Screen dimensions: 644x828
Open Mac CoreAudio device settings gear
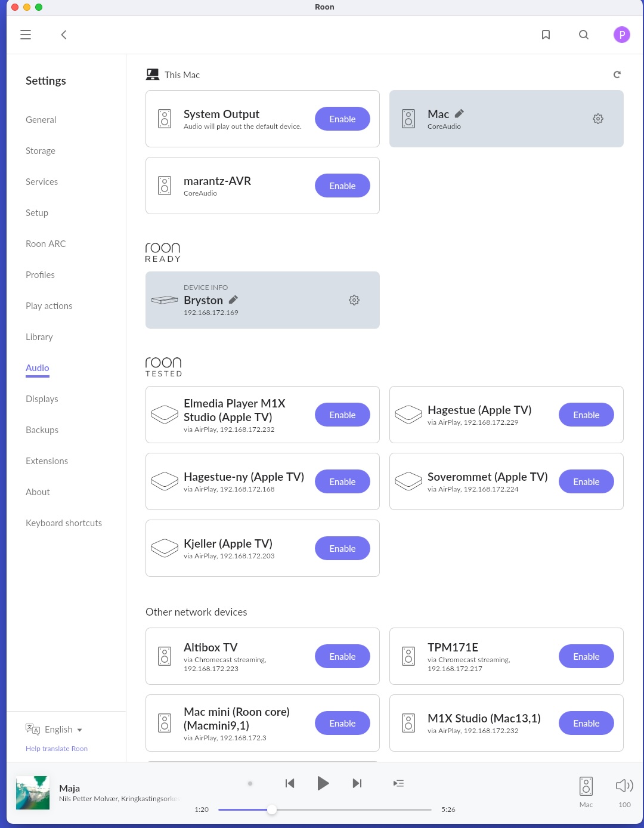pos(598,119)
